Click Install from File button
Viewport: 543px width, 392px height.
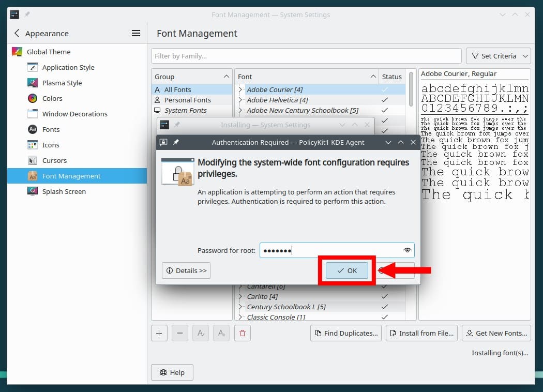click(x=421, y=333)
